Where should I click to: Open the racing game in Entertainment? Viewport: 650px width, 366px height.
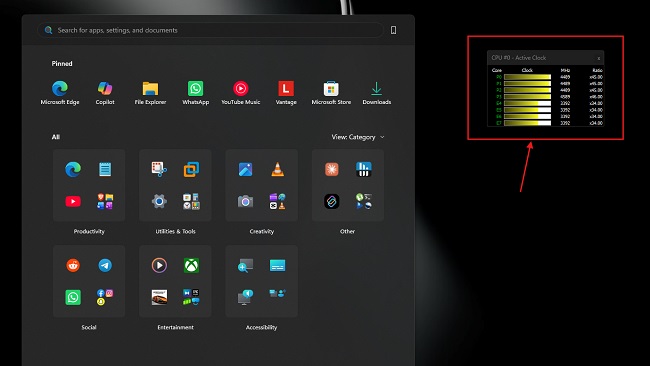pos(159,297)
